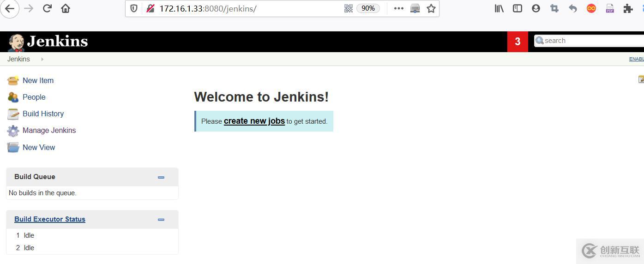This screenshot has width=644, height=264.
Task: Click the Jenkins butler logo icon
Action: (16, 42)
